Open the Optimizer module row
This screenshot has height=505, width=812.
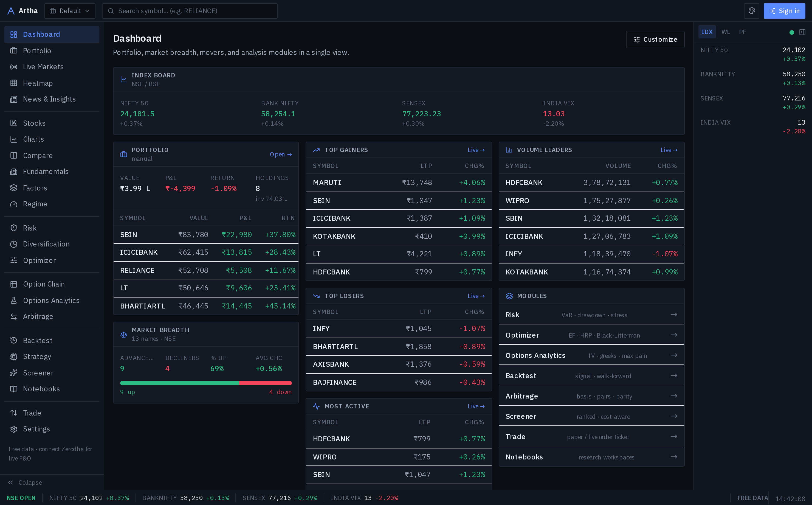pos(591,335)
